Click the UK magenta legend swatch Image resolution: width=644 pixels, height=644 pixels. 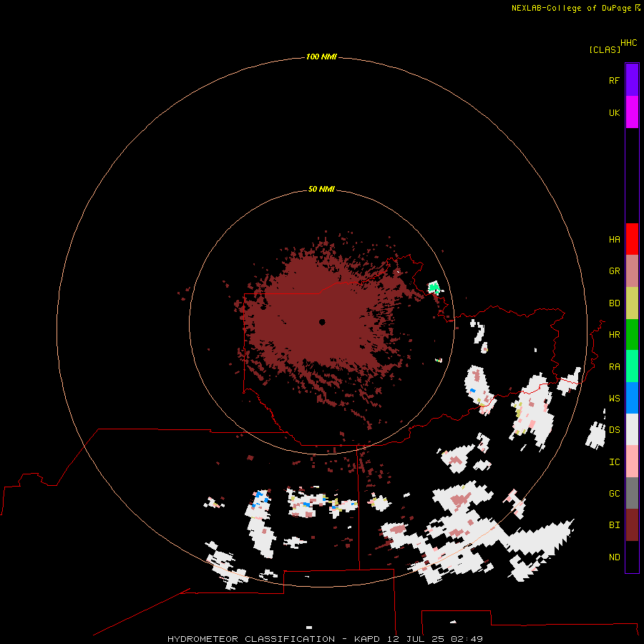pyautogui.click(x=632, y=112)
